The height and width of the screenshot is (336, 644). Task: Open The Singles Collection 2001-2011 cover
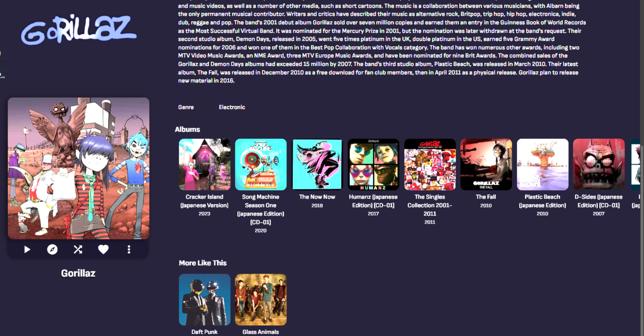(430, 164)
